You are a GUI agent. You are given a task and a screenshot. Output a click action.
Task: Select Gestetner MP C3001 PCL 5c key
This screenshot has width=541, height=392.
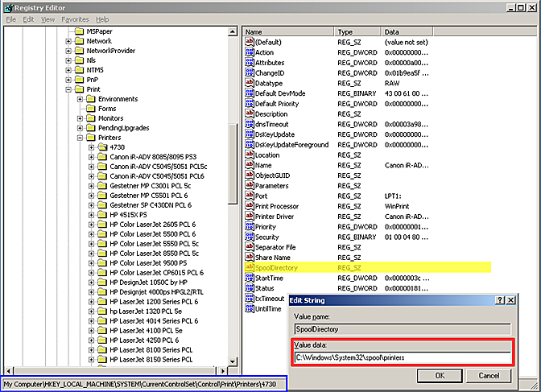(151, 186)
